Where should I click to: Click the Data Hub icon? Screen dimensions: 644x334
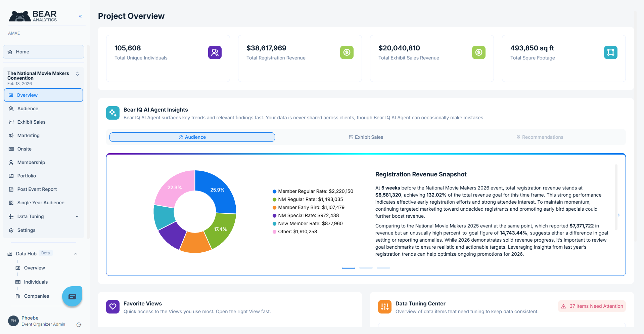point(10,254)
